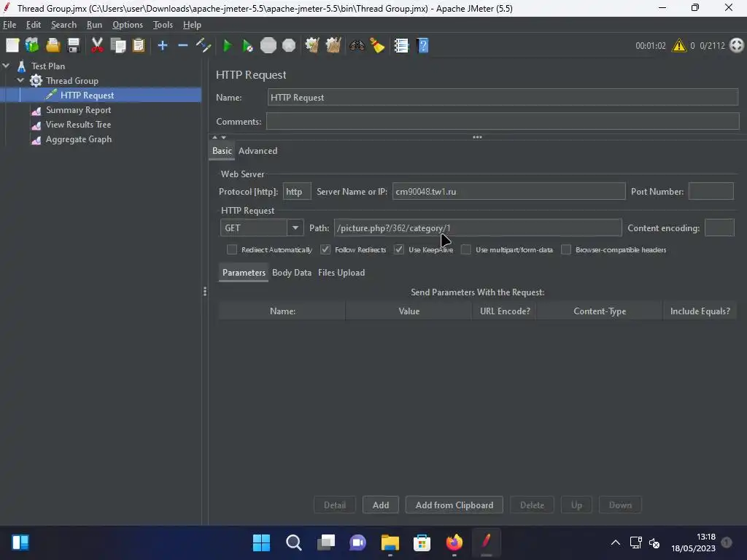The width and height of the screenshot is (747, 560).
Task: Open taskbar Search magnifier
Action: (293, 542)
